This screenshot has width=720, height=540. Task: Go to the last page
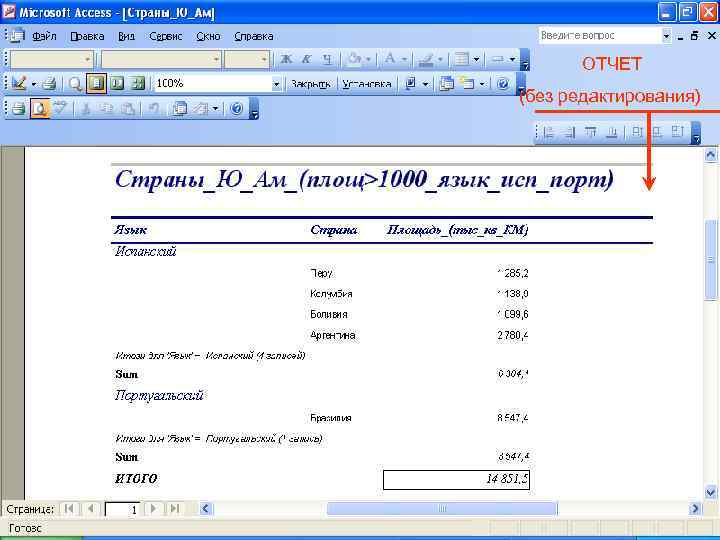click(174, 508)
